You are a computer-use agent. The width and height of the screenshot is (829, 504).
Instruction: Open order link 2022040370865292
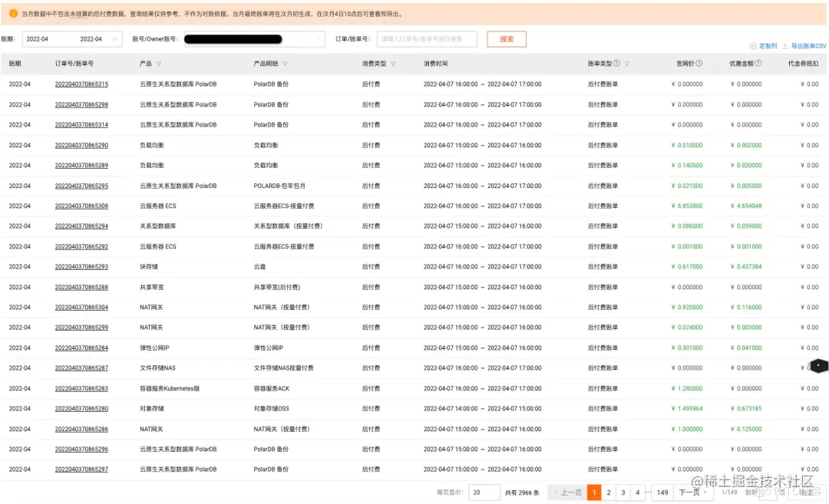click(x=81, y=247)
